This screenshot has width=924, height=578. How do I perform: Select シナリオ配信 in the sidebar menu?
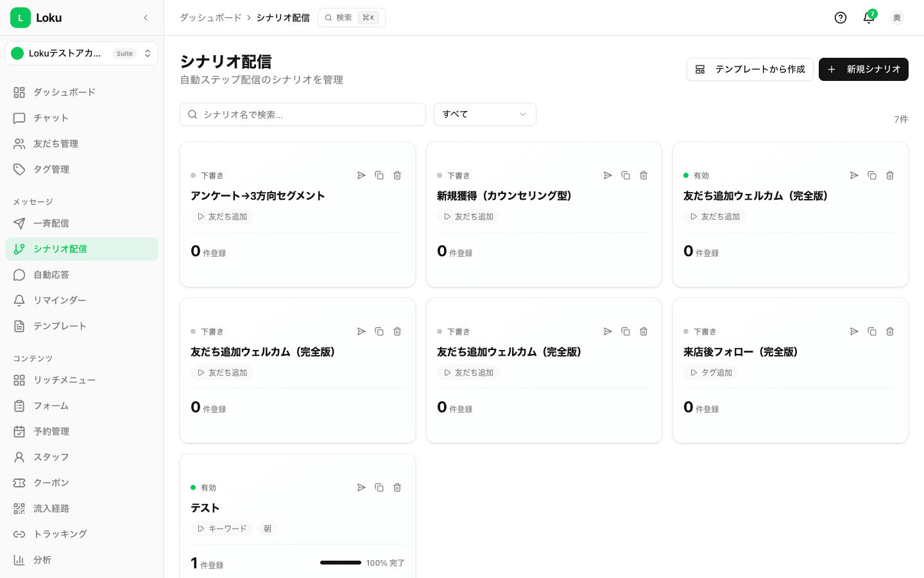pos(60,249)
